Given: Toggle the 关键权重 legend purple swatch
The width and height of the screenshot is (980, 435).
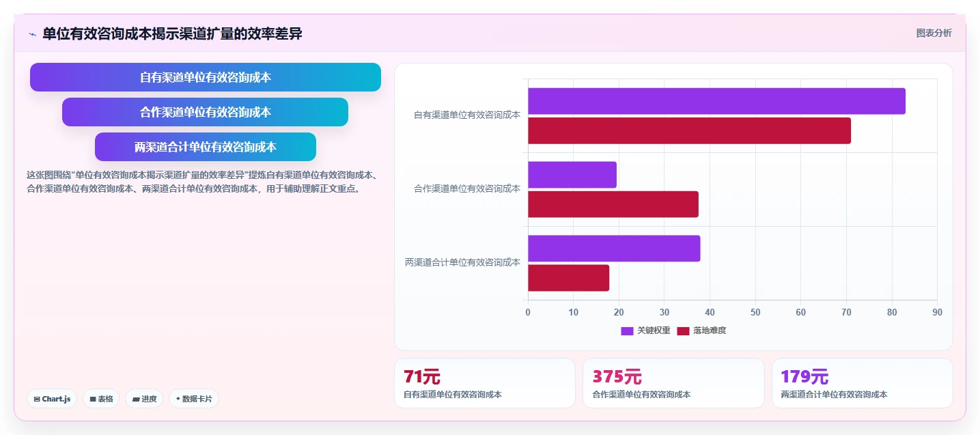Looking at the screenshot, I should coord(627,331).
